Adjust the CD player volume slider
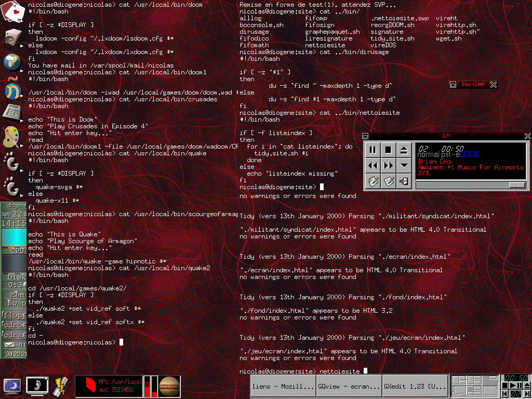This screenshot has height=399, width=532. (516, 185)
